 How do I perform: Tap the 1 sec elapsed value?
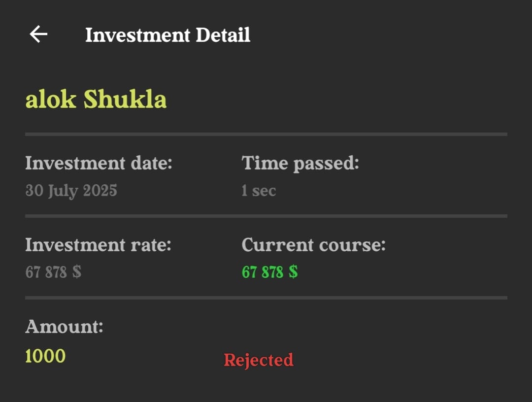coord(259,191)
